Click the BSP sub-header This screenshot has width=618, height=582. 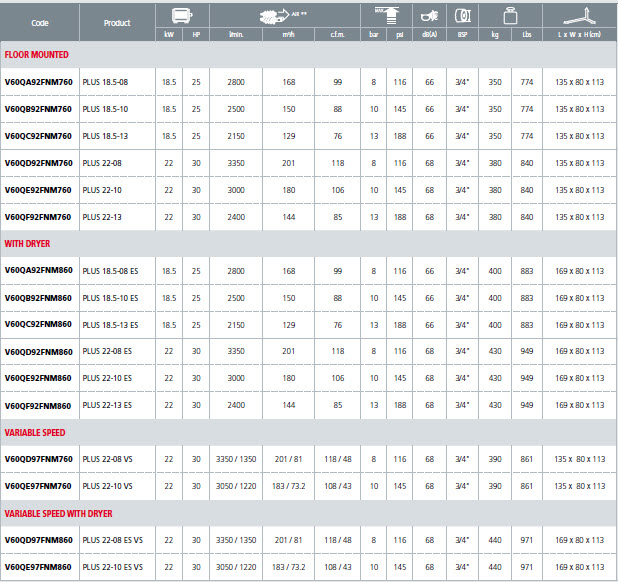[463, 35]
